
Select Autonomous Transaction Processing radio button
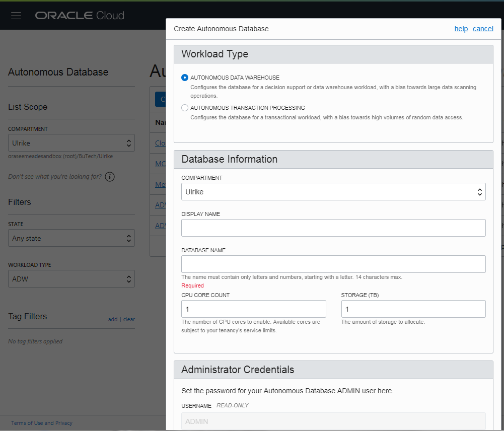185,108
